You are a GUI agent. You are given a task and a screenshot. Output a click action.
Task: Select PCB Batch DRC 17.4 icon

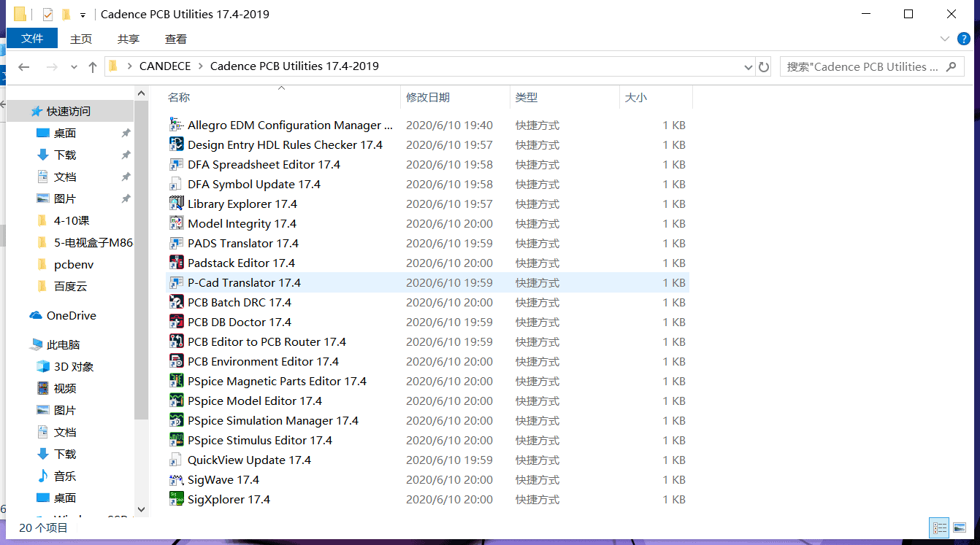coord(176,302)
